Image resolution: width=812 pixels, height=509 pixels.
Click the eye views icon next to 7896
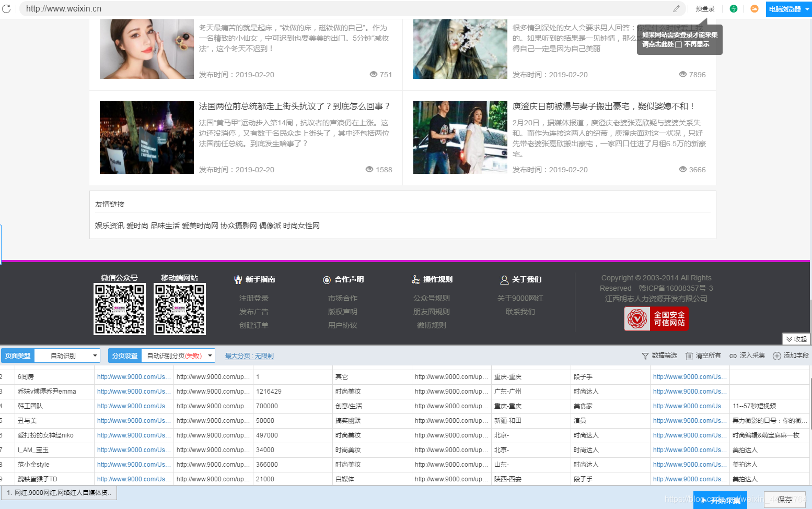tap(683, 74)
